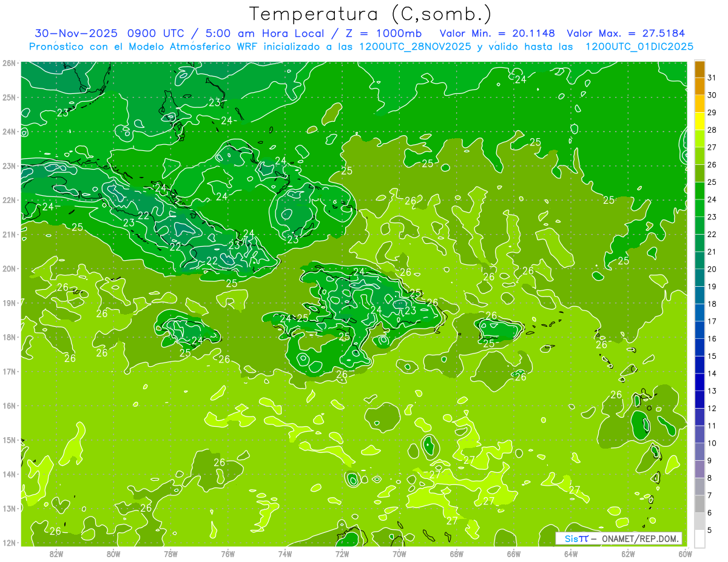This screenshot has height=562, width=728.
Task: Click the 17N latitude axis label
Action: coord(9,371)
